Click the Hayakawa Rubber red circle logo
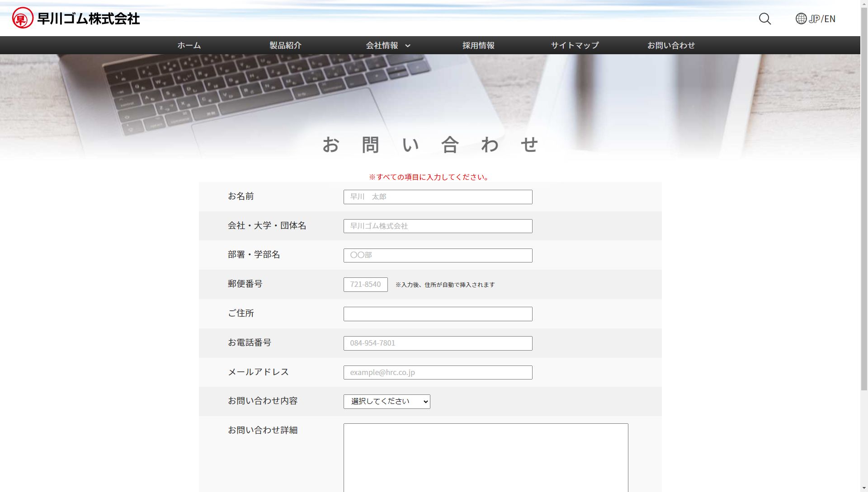Image resolution: width=868 pixels, height=492 pixels. [x=23, y=18]
